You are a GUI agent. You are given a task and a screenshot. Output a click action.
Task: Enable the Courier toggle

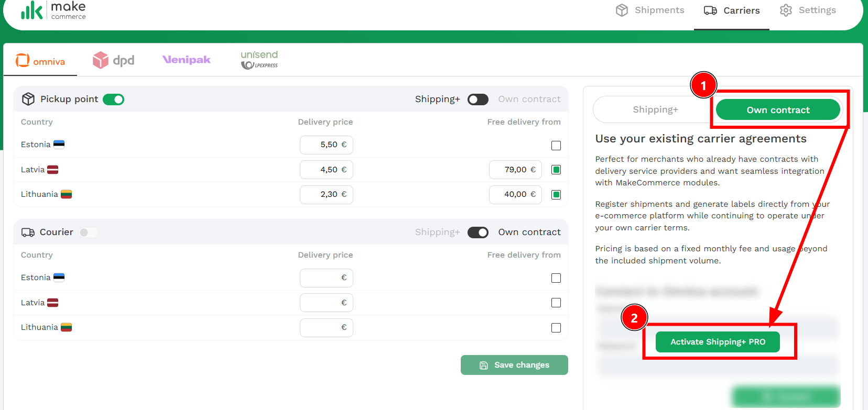pos(88,232)
